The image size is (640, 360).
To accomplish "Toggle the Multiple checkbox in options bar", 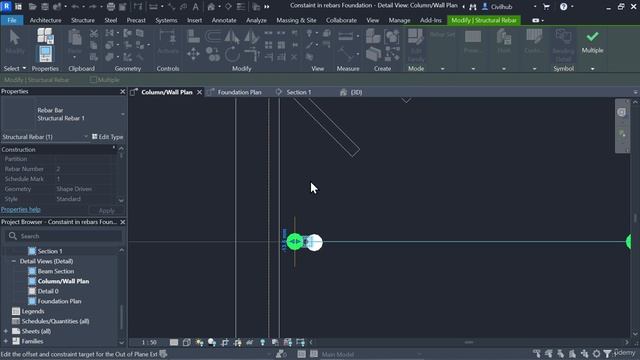I will 93,80.
